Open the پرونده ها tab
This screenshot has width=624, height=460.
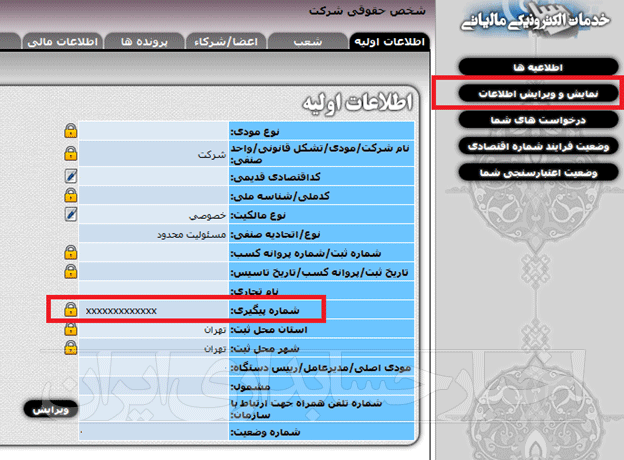pos(144,41)
